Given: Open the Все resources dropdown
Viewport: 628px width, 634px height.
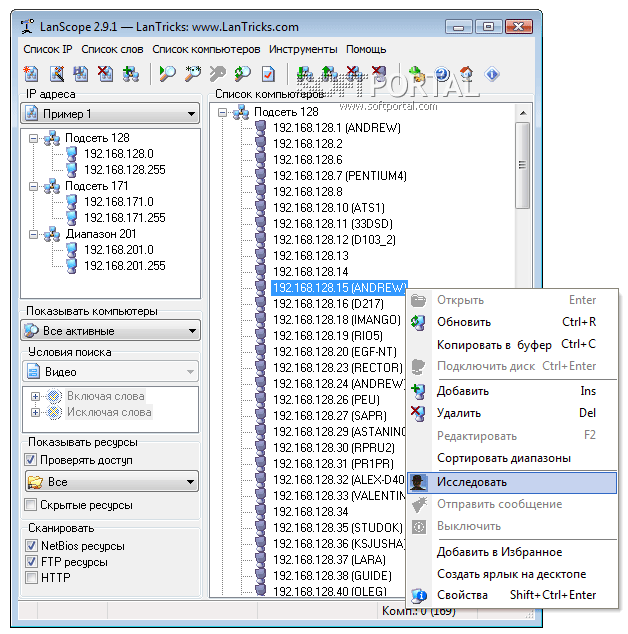Looking at the screenshot, I should coord(112,482).
